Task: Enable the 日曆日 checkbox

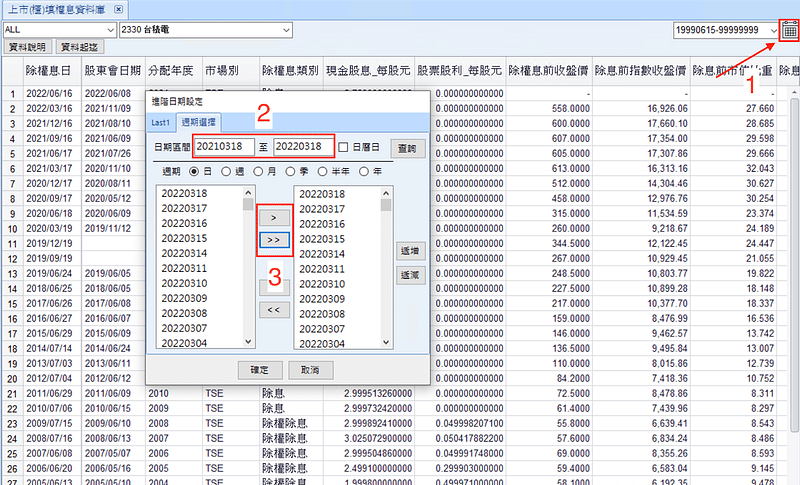Action: pyautogui.click(x=343, y=147)
